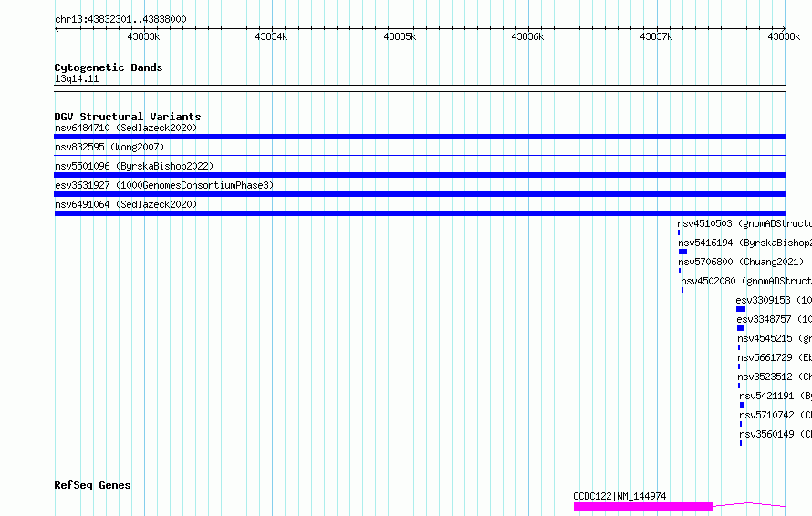812x516 pixels.
Task: Click the 13q14.11 band label
Action: click(x=77, y=78)
